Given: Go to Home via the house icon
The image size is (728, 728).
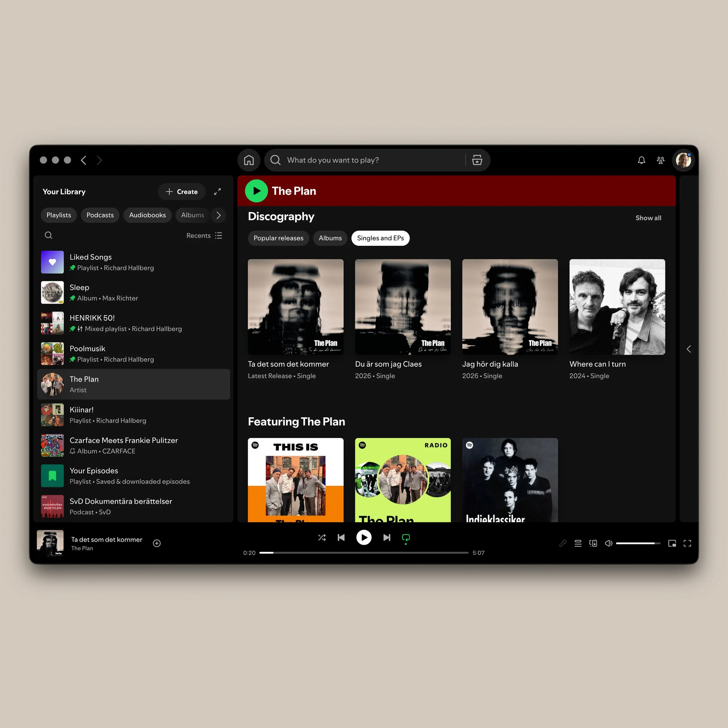Looking at the screenshot, I should click(x=249, y=160).
